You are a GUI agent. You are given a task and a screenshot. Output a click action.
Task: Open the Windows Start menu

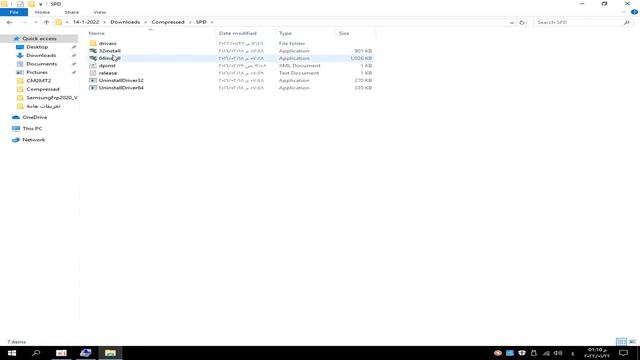(12, 353)
